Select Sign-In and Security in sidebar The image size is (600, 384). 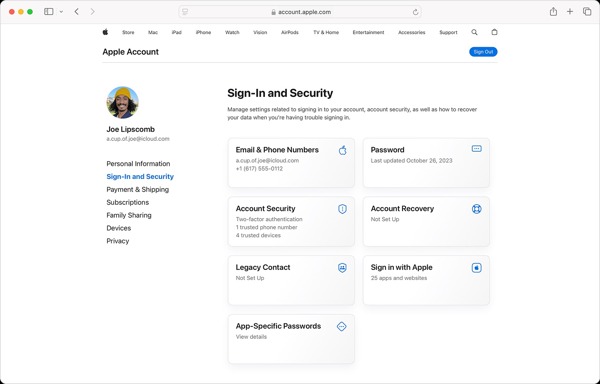[x=140, y=177]
